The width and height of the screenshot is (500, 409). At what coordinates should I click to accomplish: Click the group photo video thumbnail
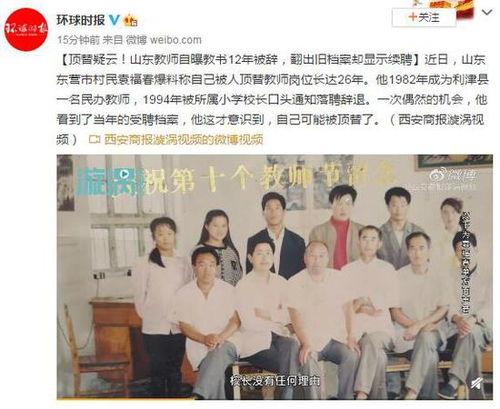(275, 277)
